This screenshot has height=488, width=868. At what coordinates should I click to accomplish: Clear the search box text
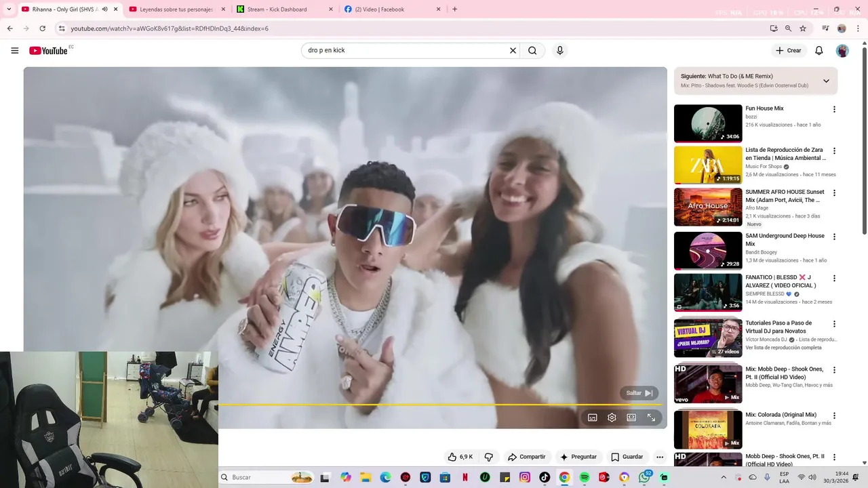pos(513,50)
